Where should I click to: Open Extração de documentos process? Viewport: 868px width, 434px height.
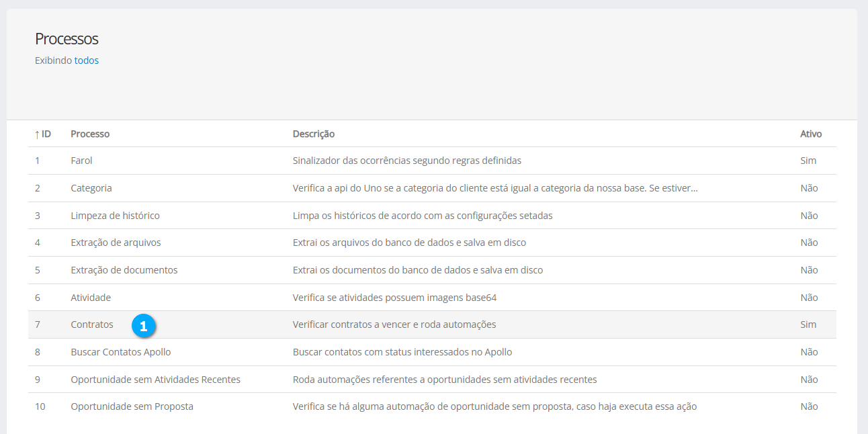pos(124,270)
